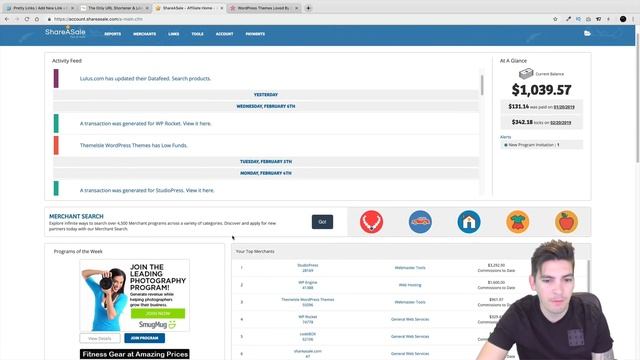Viewport: 640px width, 360px height.
Task: Close the Pretty Links tab
Action: (x=73, y=8)
